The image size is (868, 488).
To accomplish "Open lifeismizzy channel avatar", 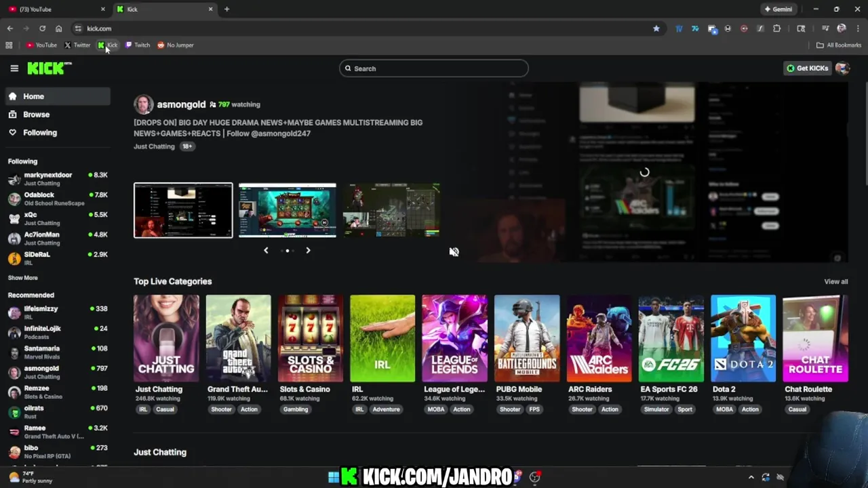I will (14, 312).
